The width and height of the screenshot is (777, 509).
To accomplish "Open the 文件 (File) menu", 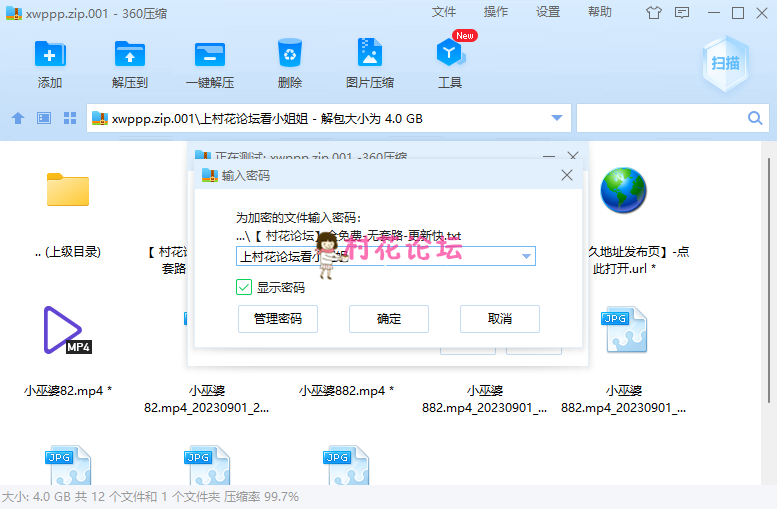I will point(444,12).
